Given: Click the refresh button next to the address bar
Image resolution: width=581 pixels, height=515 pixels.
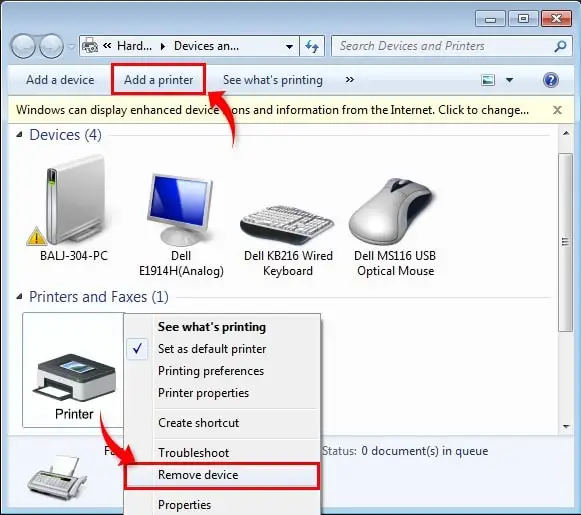Looking at the screenshot, I should 312,46.
